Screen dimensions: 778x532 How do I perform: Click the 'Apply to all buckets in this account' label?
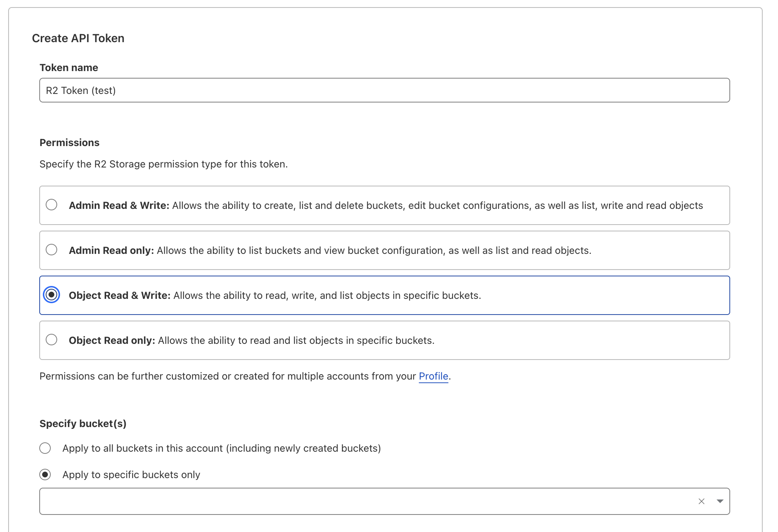tap(222, 448)
